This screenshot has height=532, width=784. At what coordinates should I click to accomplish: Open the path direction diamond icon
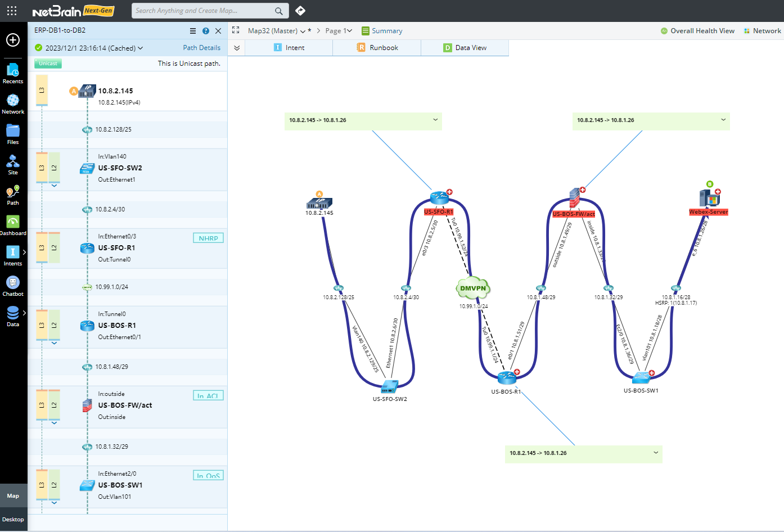click(300, 11)
